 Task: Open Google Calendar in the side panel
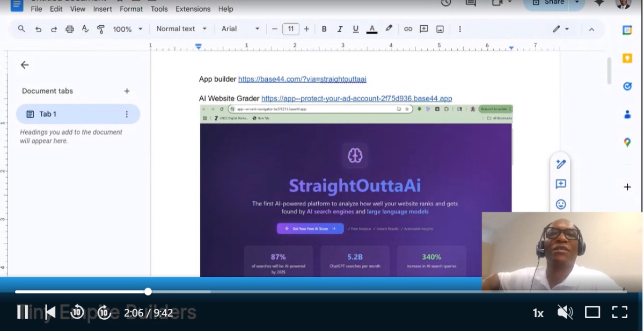[x=627, y=30]
